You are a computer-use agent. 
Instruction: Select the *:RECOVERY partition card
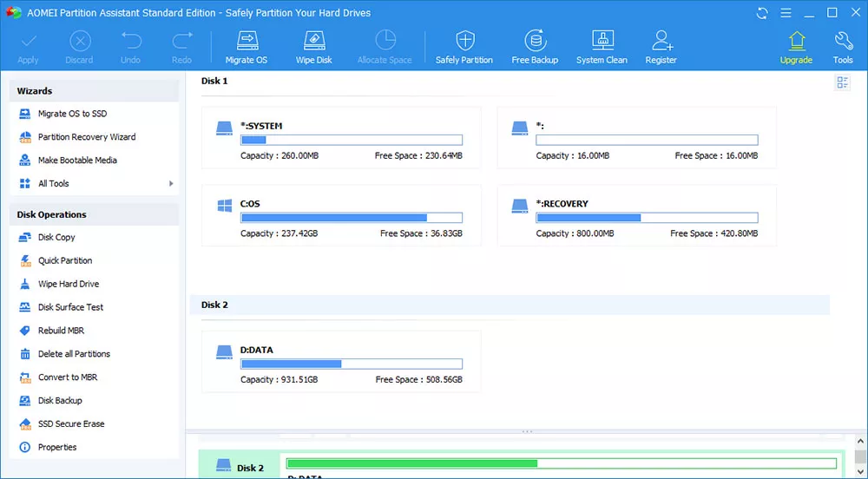click(x=636, y=215)
